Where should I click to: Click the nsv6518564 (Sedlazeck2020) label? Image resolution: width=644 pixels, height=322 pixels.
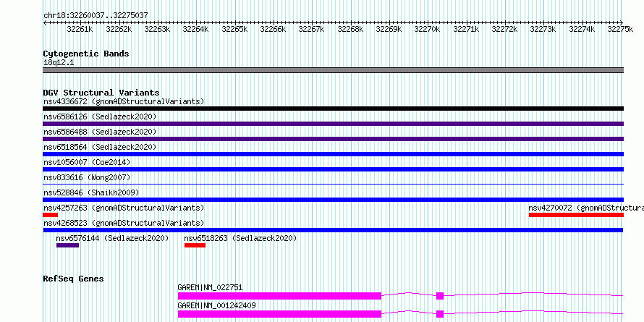(100, 147)
